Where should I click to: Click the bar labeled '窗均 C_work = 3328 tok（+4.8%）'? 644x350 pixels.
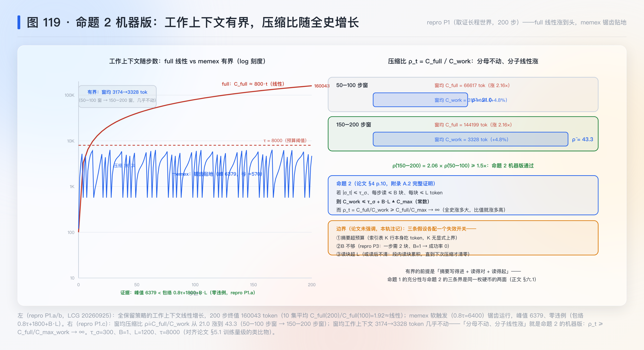(471, 139)
